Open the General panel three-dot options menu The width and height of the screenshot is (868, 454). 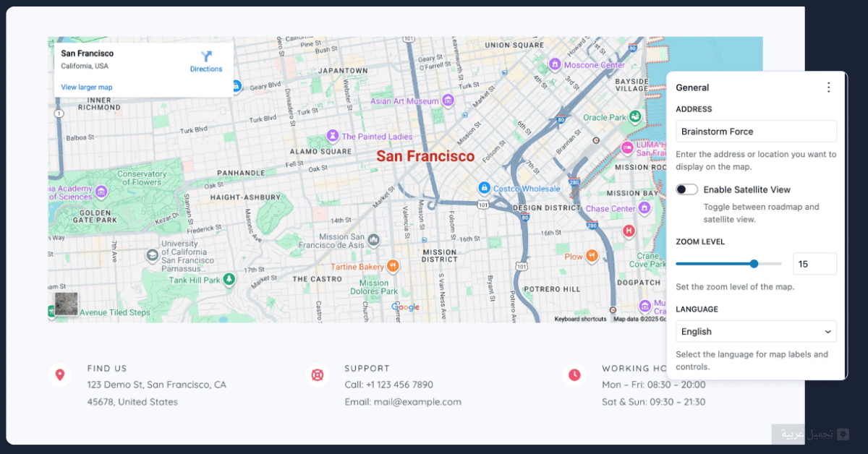(829, 87)
